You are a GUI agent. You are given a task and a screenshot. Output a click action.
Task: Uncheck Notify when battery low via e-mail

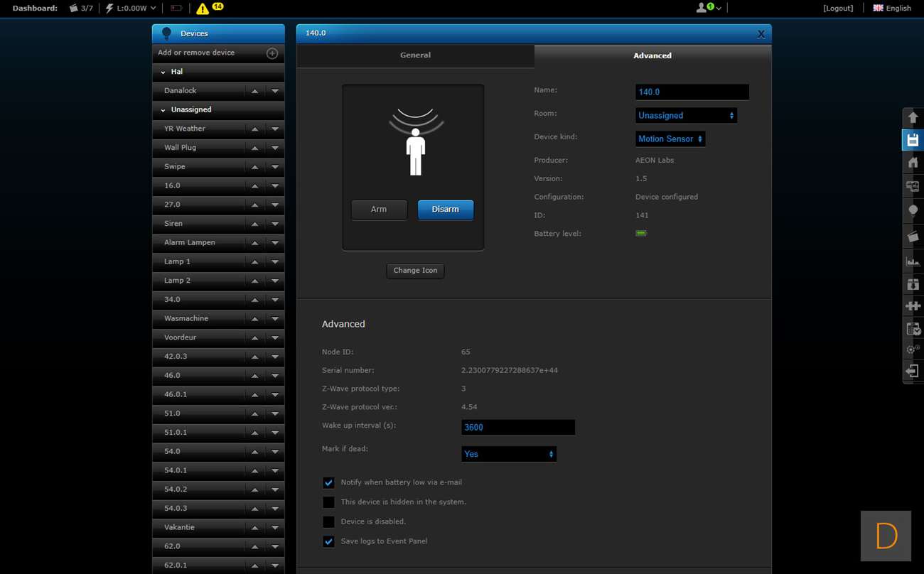coord(328,483)
